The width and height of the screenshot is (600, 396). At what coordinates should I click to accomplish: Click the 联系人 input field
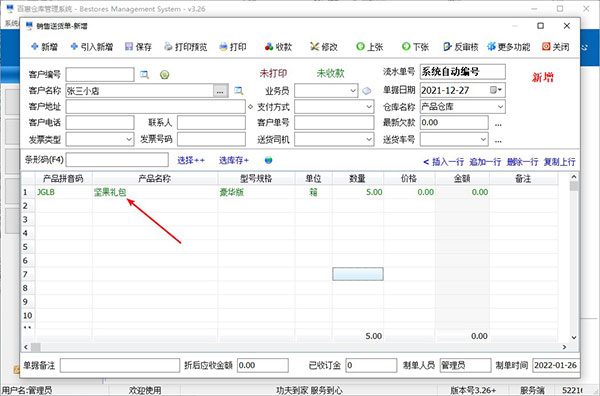211,123
